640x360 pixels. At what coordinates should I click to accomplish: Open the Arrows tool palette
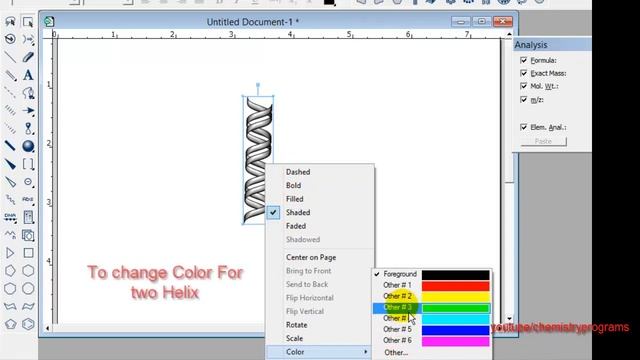[x=28, y=111]
